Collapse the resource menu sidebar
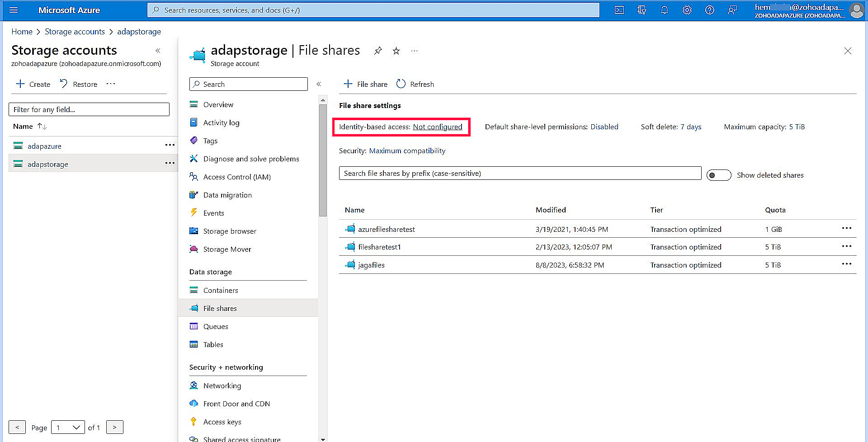 pos(319,84)
